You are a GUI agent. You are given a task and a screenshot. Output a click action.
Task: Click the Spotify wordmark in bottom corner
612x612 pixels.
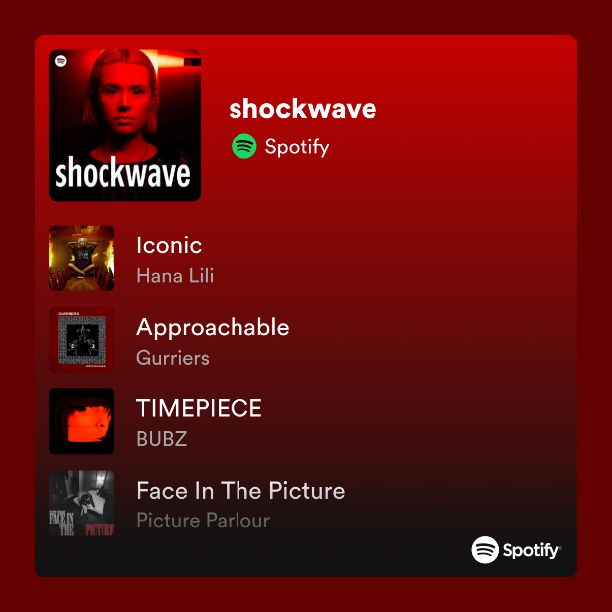tap(531, 551)
